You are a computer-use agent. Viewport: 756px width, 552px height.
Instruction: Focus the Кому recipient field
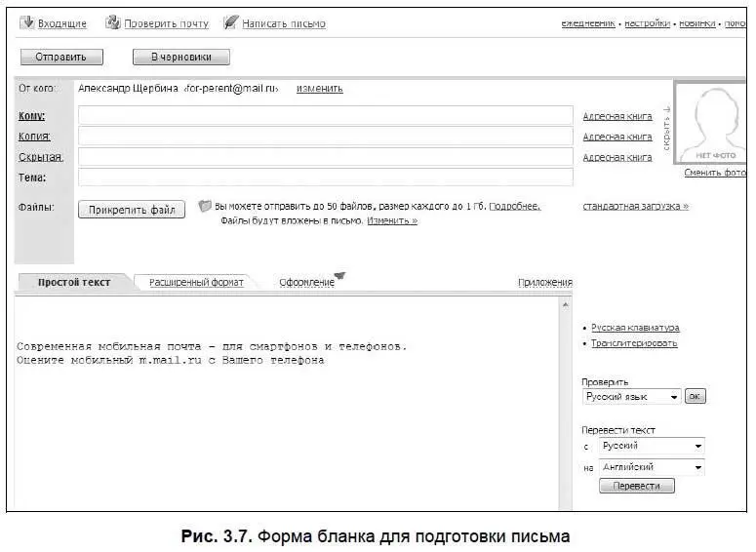coord(326,116)
